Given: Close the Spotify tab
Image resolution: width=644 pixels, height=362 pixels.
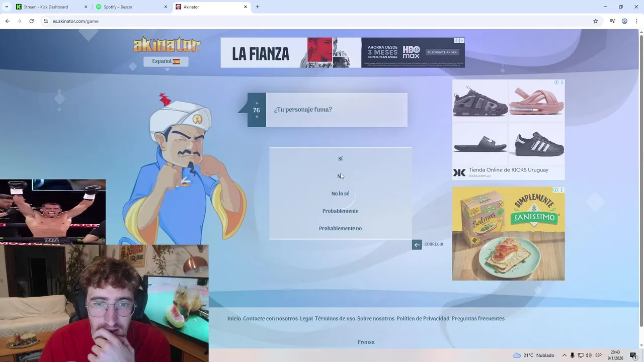Looking at the screenshot, I should (x=166, y=7).
